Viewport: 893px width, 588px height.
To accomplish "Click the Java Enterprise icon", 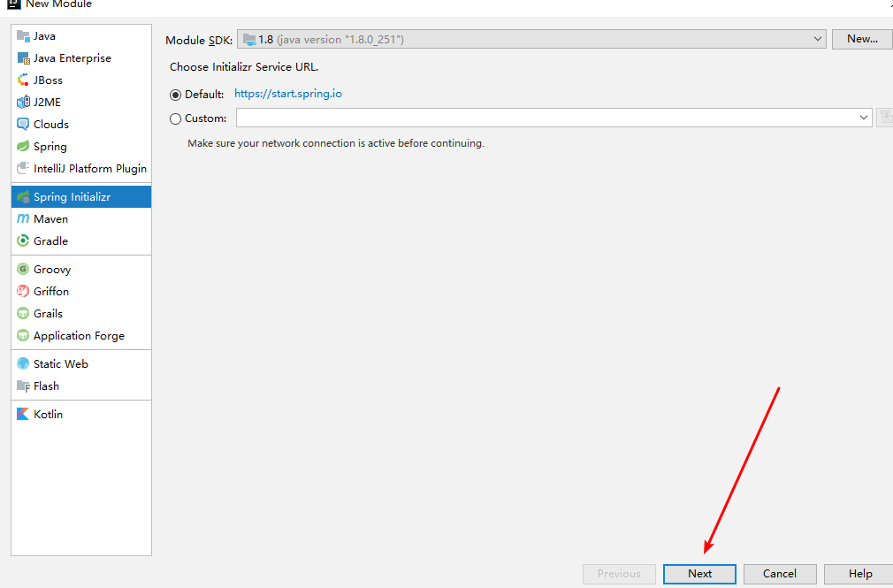I will pos(23,58).
